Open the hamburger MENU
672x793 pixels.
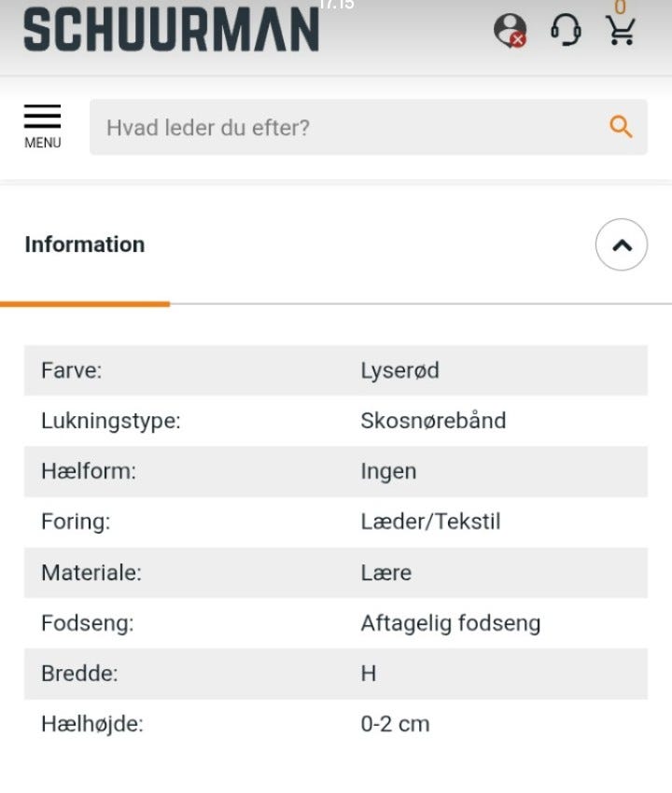43,127
